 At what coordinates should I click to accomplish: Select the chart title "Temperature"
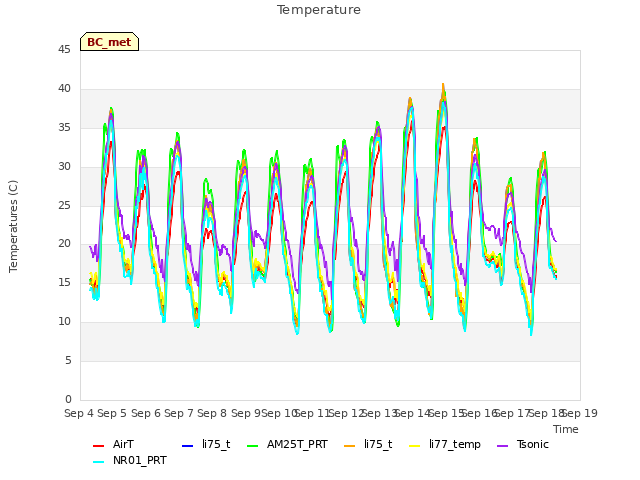click(319, 10)
